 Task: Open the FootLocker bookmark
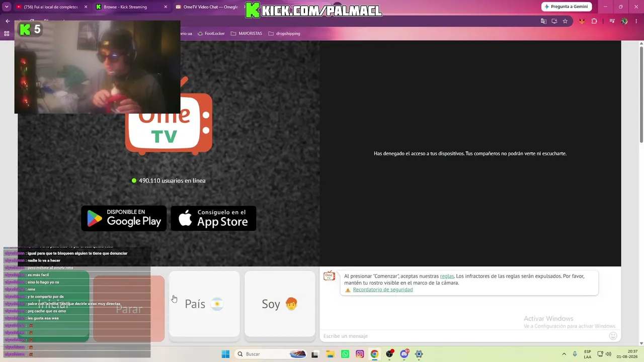[211, 34]
